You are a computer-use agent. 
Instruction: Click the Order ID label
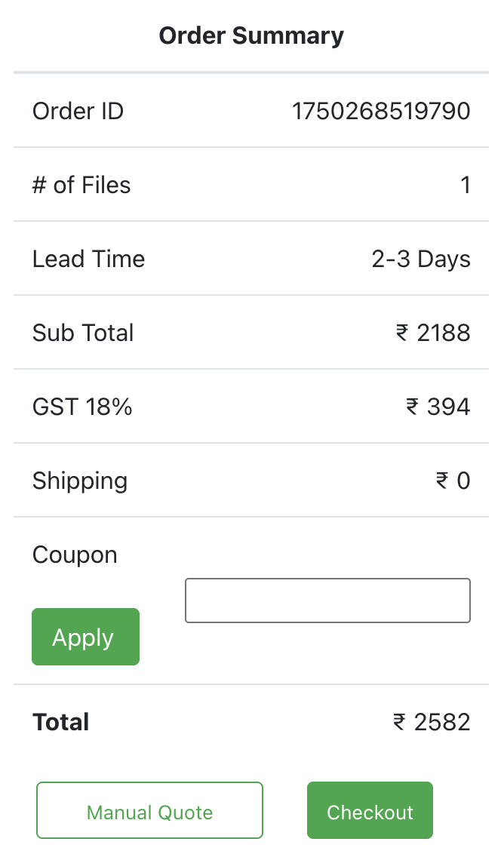point(78,112)
